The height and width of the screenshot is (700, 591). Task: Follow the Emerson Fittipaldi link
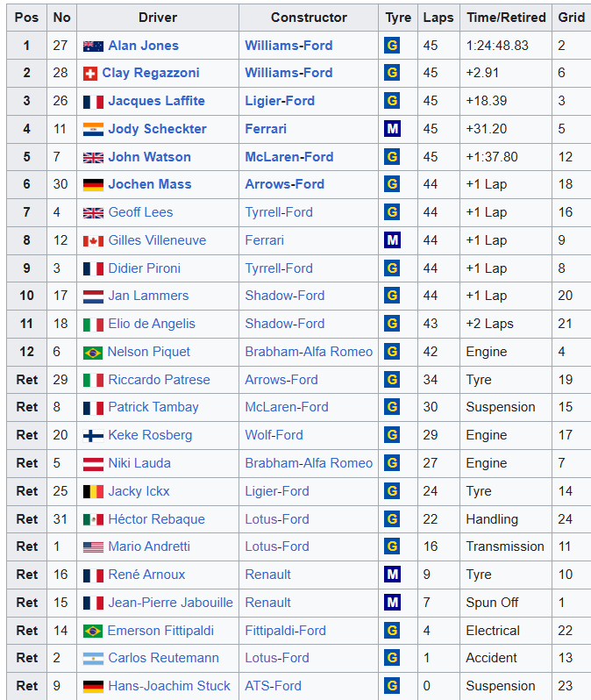pos(160,631)
